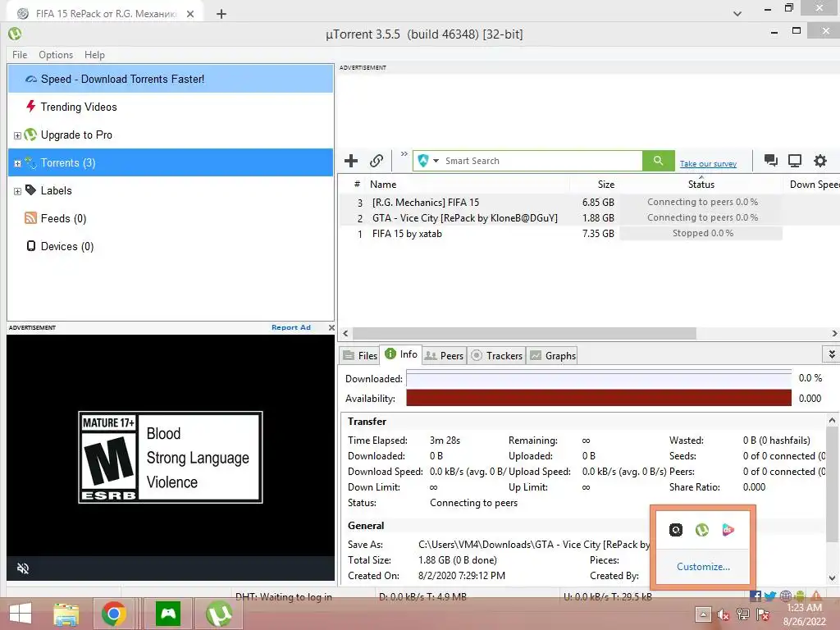The width and height of the screenshot is (840, 630).
Task: Select GTA - Vice City torrent row
Action: 464,218
